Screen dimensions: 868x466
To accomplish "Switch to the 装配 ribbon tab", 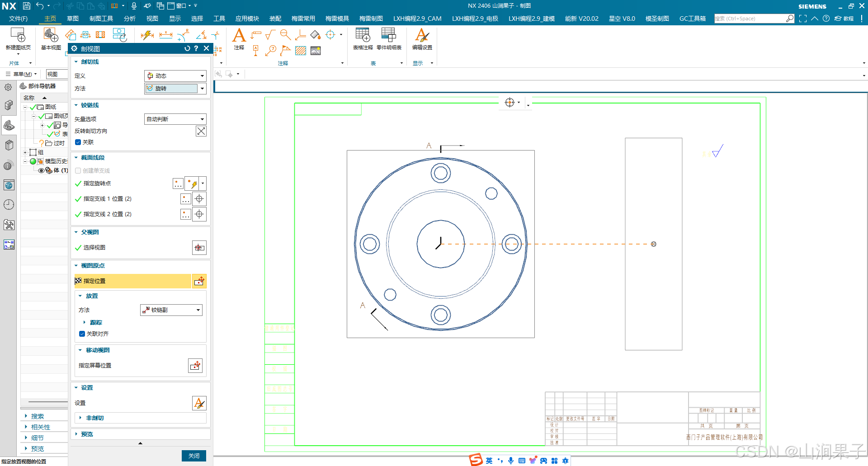I will pos(275,19).
